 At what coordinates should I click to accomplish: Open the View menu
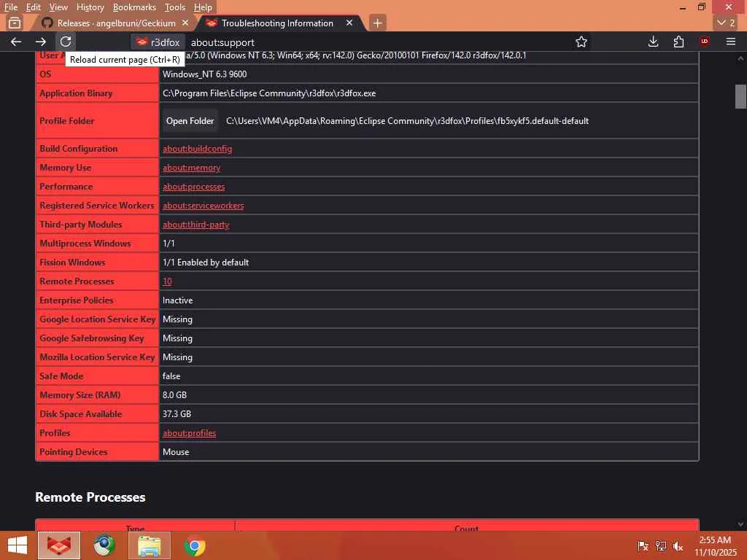(58, 7)
